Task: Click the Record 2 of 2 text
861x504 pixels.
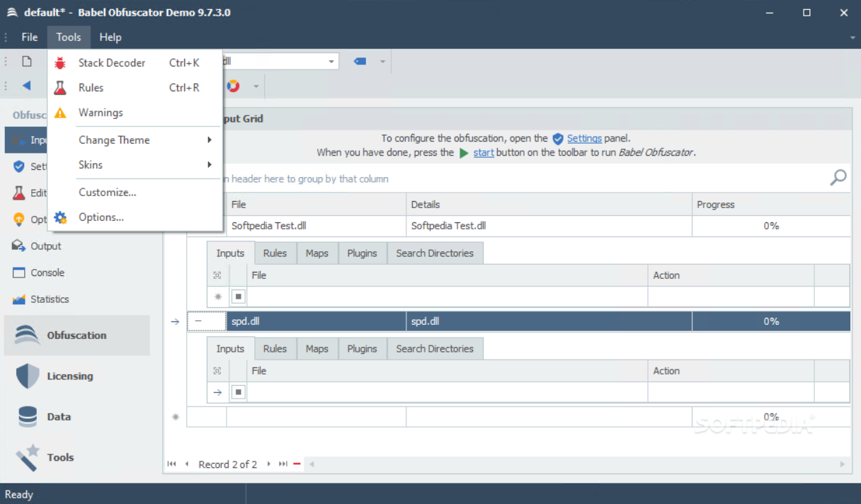Action: pyautogui.click(x=227, y=464)
